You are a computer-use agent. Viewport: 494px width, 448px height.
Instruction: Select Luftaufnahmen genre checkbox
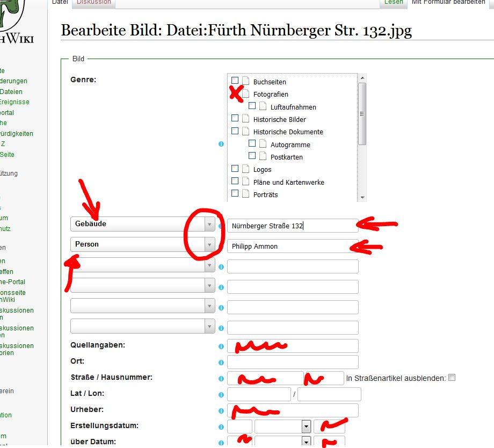(252, 106)
